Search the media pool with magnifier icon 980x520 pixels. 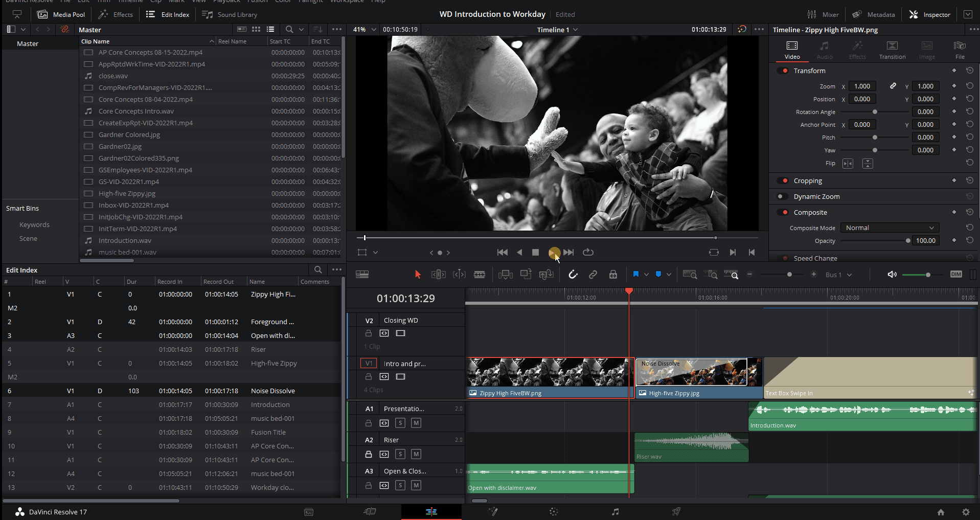pyautogui.click(x=289, y=30)
